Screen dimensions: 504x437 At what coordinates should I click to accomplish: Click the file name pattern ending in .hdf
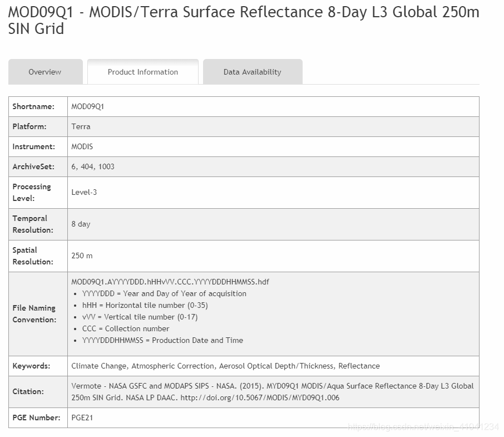(170, 282)
